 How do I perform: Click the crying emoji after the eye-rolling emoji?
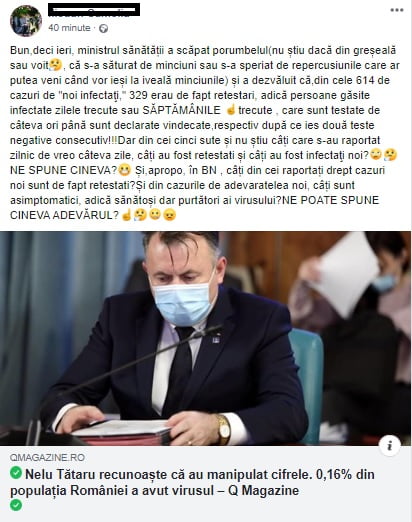point(390,155)
